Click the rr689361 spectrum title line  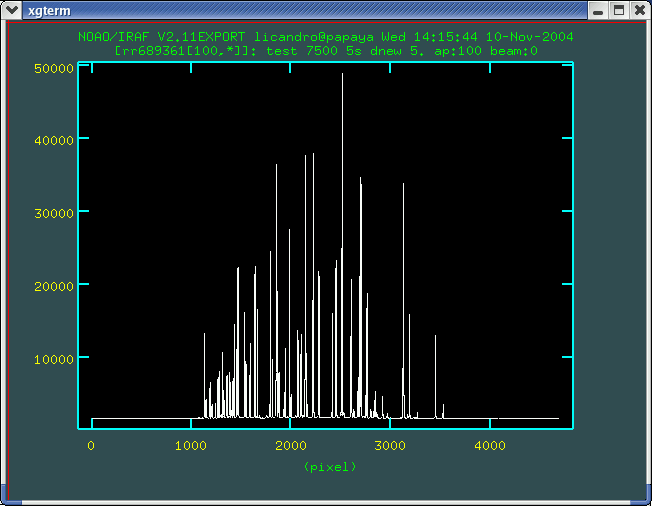pos(326,49)
